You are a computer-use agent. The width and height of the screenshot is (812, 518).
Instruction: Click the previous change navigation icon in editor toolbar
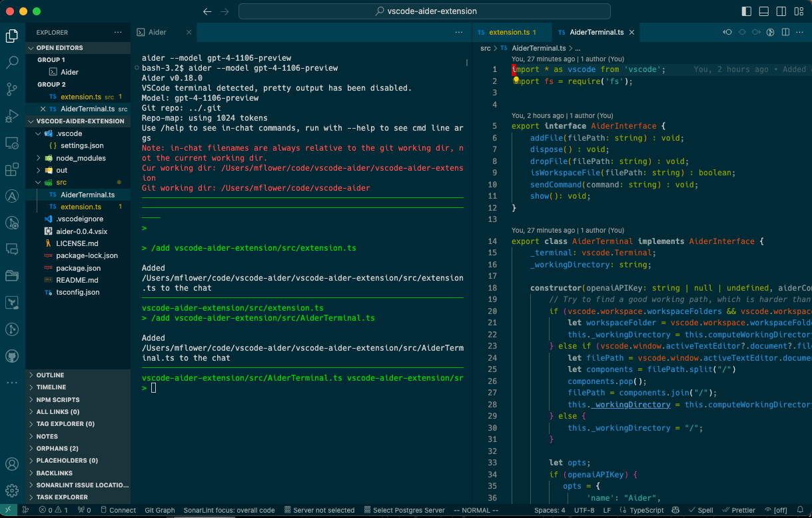(x=727, y=32)
